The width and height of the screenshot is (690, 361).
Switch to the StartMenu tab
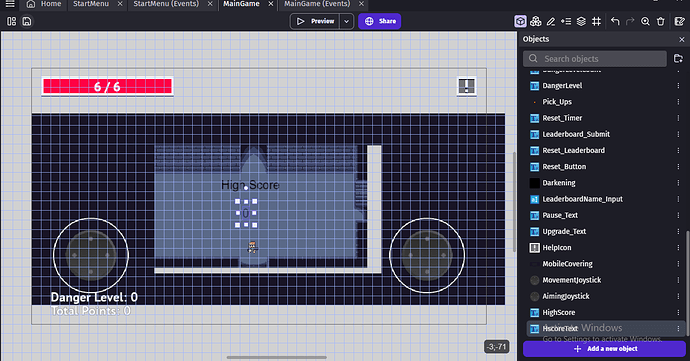click(x=91, y=4)
